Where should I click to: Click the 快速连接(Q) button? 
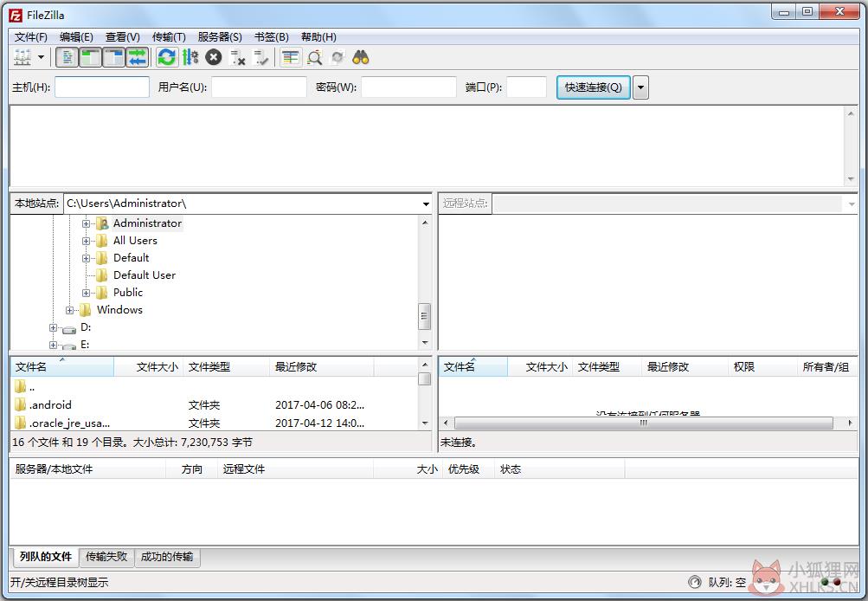[x=594, y=87]
